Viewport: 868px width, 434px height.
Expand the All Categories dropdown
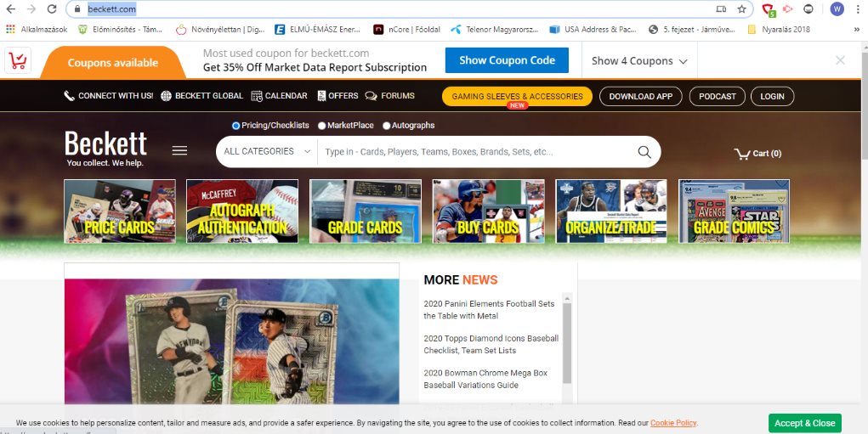point(267,151)
